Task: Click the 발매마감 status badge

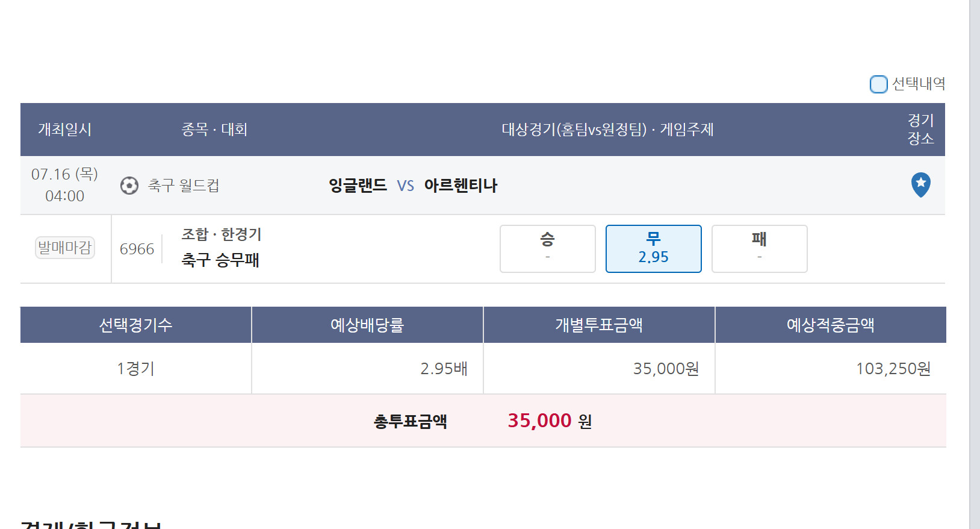Action: (65, 248)
